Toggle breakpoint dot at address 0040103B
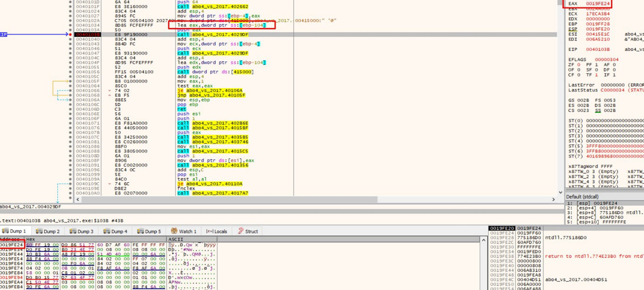This screenshot has height=290, width=644. [x=71, y=35]
